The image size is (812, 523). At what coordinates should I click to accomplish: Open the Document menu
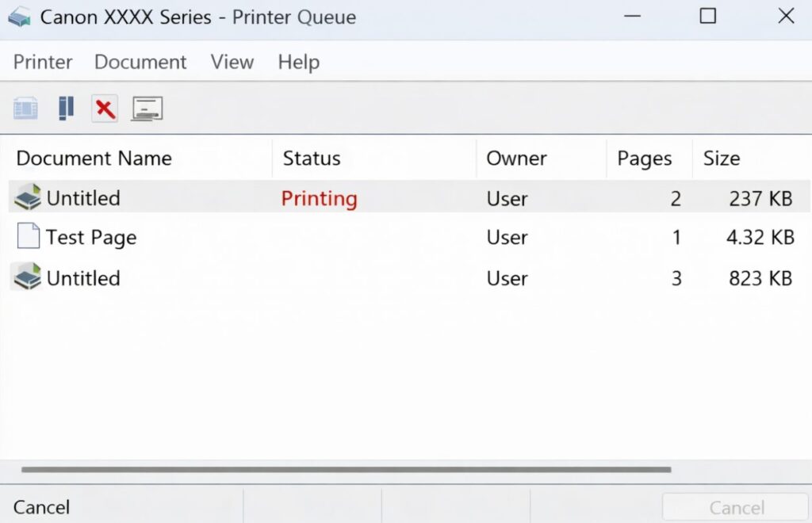tap(140, 62)
